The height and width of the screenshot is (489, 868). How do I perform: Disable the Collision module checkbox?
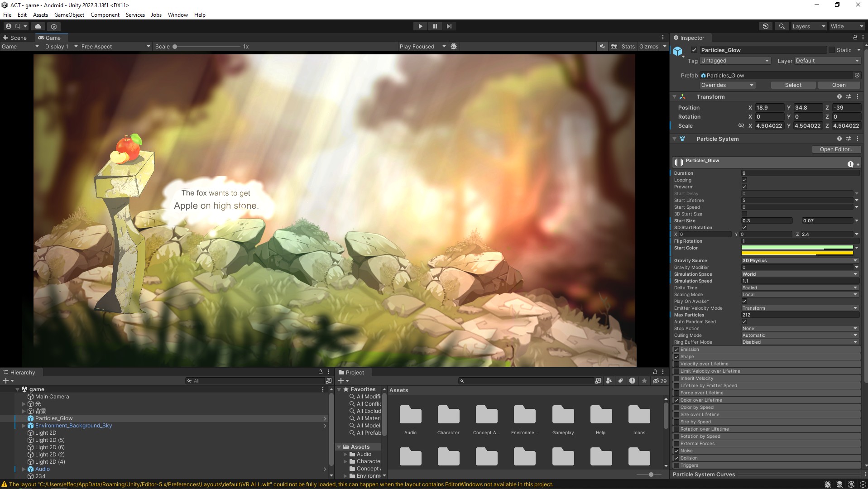point(676,458)
